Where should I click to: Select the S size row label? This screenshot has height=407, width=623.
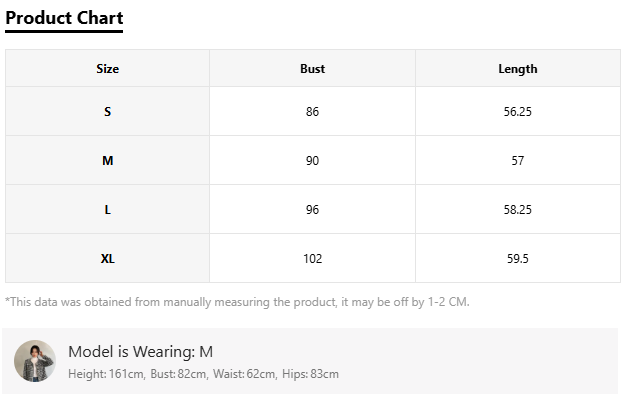click(107, 111)
